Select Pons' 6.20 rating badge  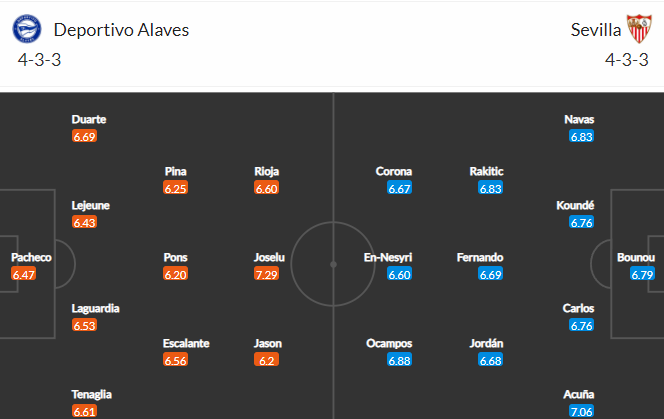[175, 275]
